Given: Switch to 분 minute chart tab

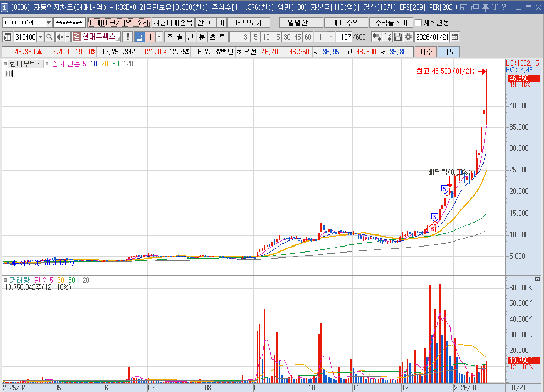Looking at the screenshot, I should click(202, 37).
